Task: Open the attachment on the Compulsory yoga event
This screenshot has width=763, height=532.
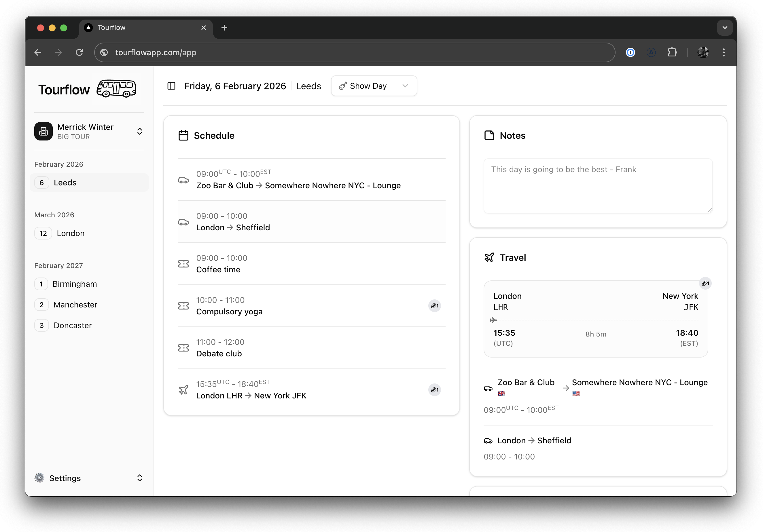Action: click(x=434, y=305)
